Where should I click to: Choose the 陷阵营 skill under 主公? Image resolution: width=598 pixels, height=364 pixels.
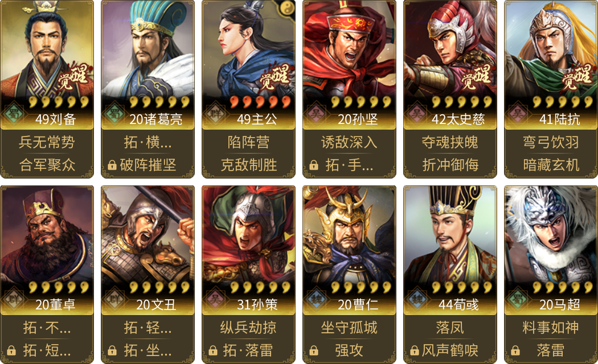coord(249,142)
